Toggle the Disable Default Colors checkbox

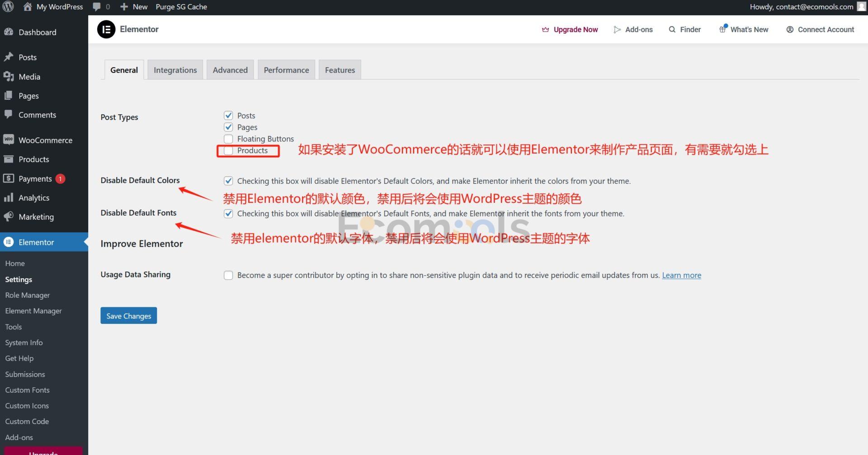coord(228,181)
